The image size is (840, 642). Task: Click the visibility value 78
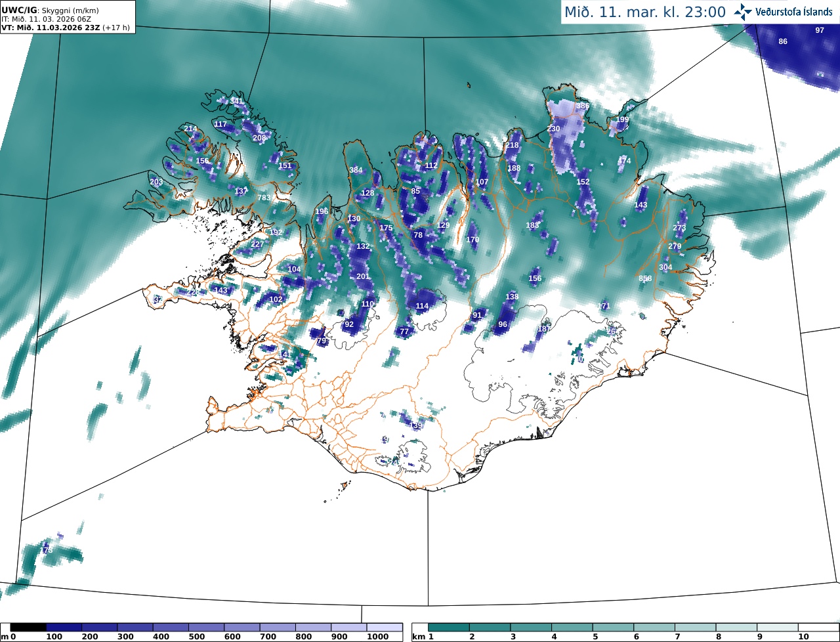click(418, 235)
